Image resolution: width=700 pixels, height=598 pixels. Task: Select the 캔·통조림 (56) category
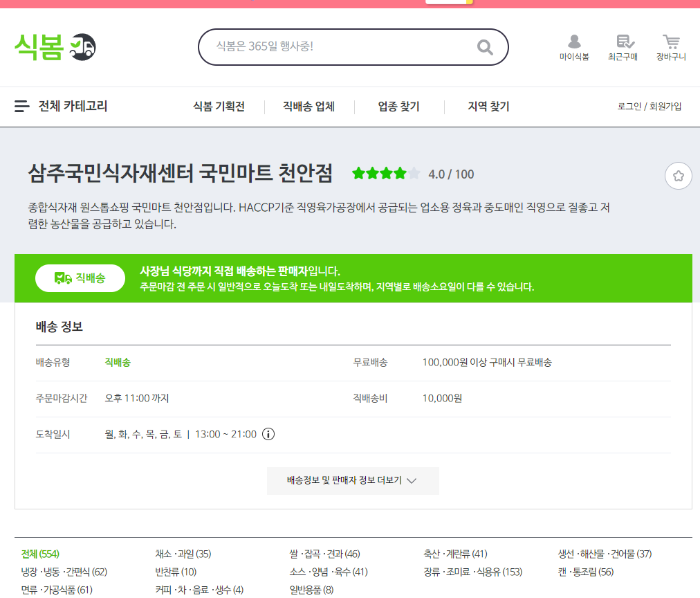point(586,572)
